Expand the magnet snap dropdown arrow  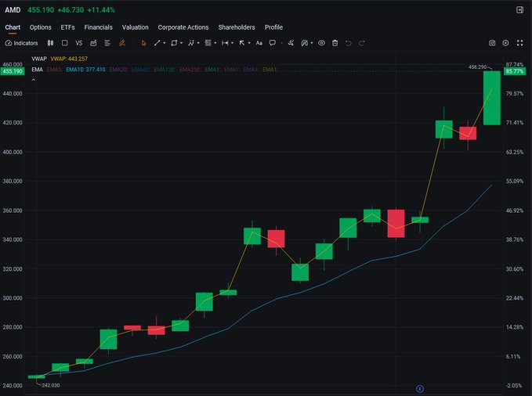coord(312,43)
